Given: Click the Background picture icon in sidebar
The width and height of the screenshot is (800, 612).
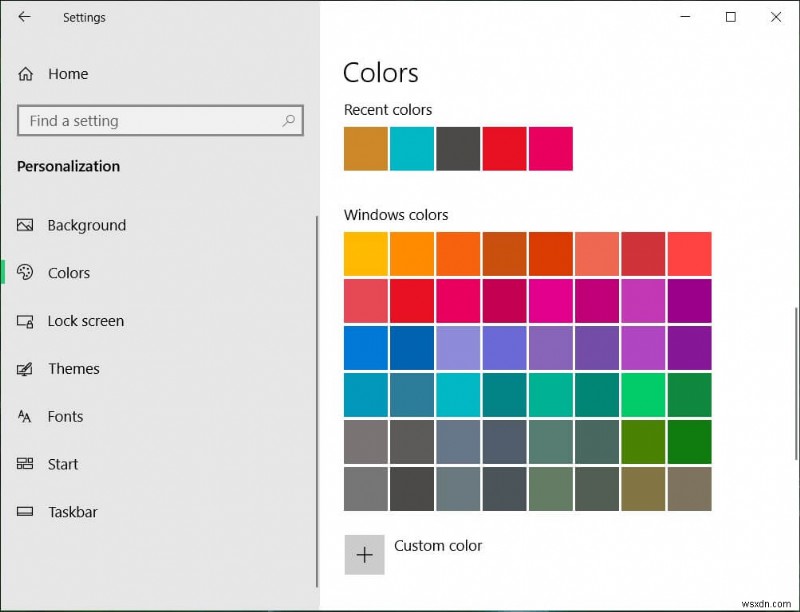Looking at the screenshot, I should point(24,225).
